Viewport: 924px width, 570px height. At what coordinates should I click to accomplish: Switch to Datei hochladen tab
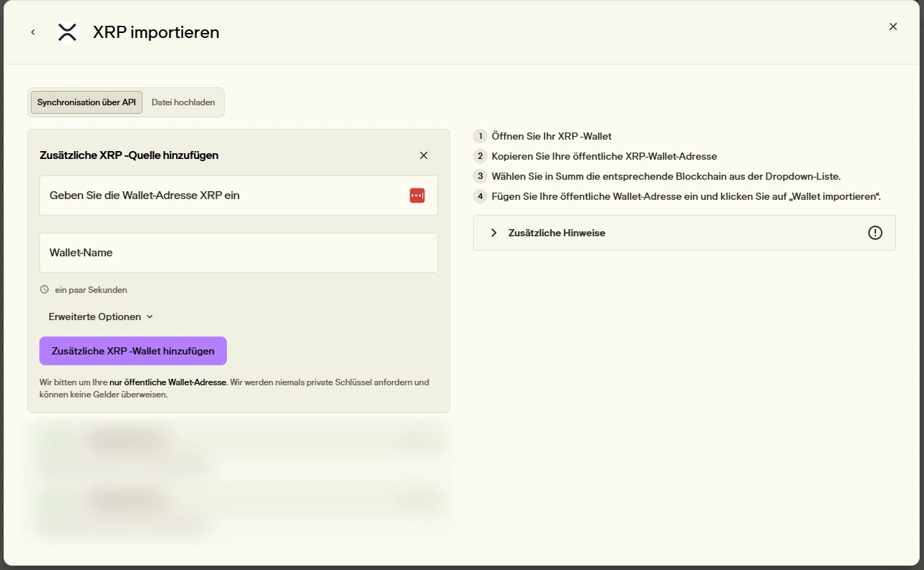pyautogui.click(x=183, y=102)
